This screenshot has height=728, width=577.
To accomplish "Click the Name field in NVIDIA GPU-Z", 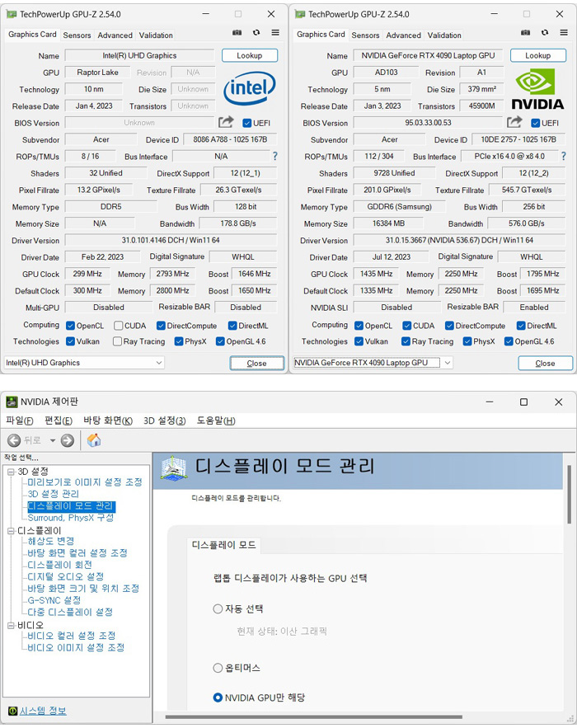I will (428, 55).
